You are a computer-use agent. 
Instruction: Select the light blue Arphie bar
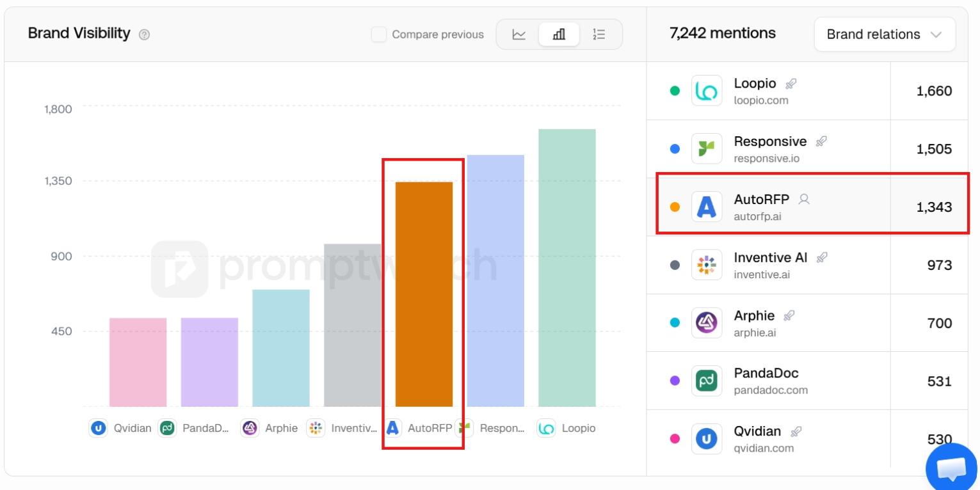[x=281, y=348]
